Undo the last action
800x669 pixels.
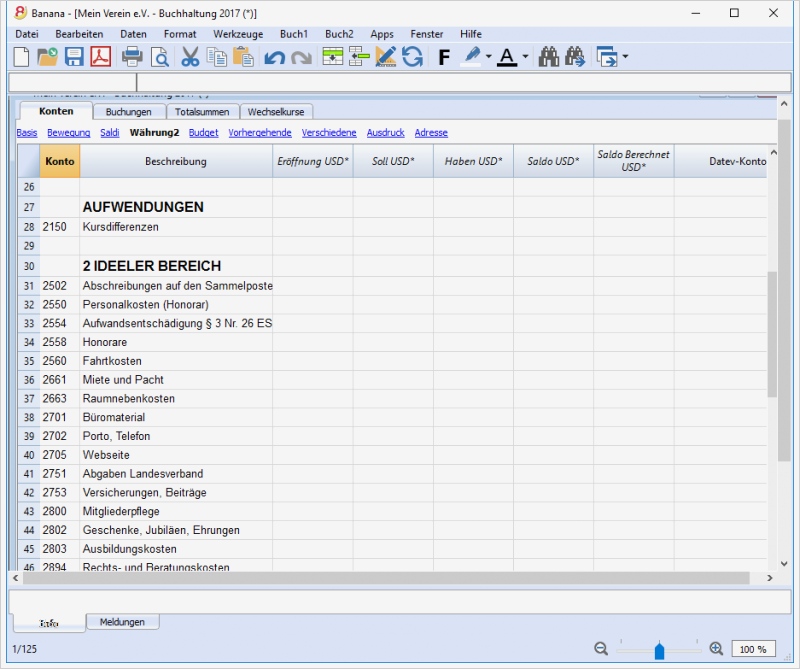(x=274, y=57)
